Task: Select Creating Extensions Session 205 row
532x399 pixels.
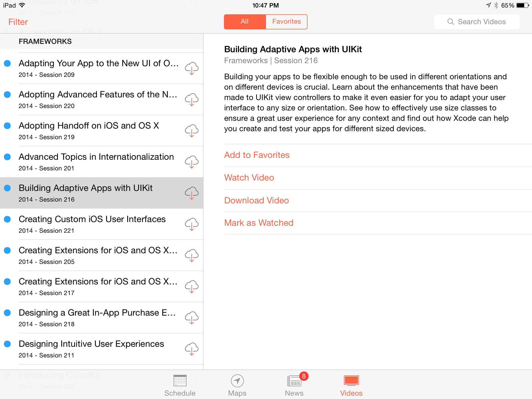Action: pos(102,255)
